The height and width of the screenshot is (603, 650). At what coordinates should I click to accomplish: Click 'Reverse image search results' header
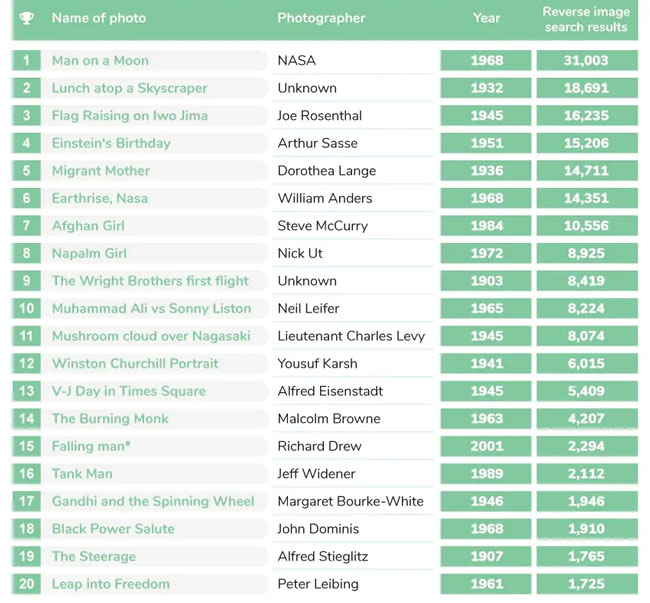click(x=586, y=19)
